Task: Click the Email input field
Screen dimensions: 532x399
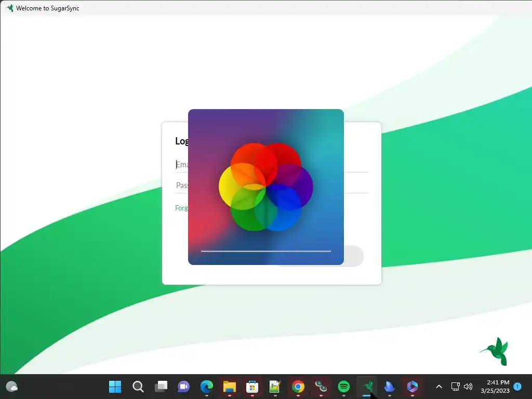Action: pyautogui.click(x=271, y=165)
